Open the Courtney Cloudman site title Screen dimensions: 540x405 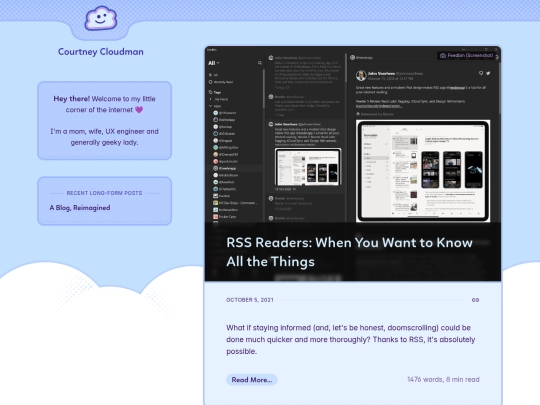tap(101, 52)
